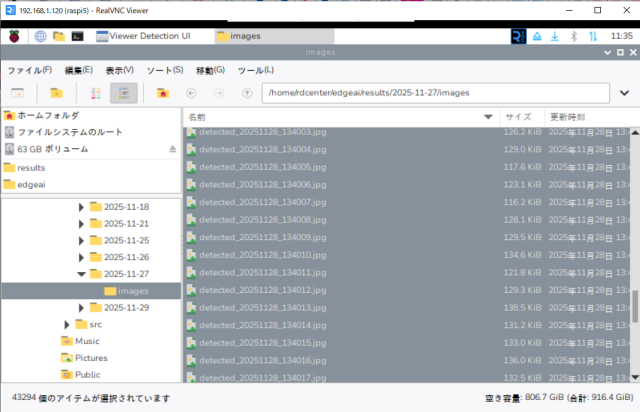This screenshot has width=640, height=412.
Task: Launch the web browser from the taskbar
Action: (40, 36)
